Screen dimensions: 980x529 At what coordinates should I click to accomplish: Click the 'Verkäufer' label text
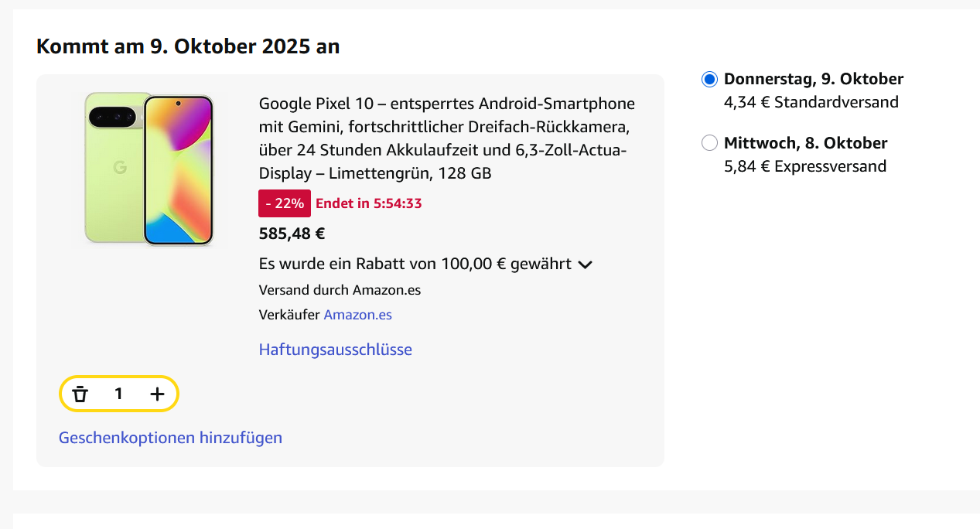coord(289,315)
